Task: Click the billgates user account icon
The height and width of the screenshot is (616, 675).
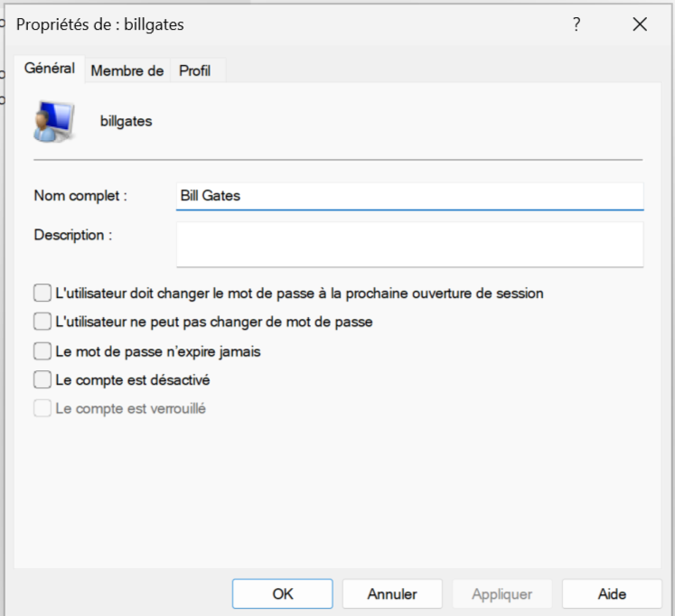Action: point(54,122)
